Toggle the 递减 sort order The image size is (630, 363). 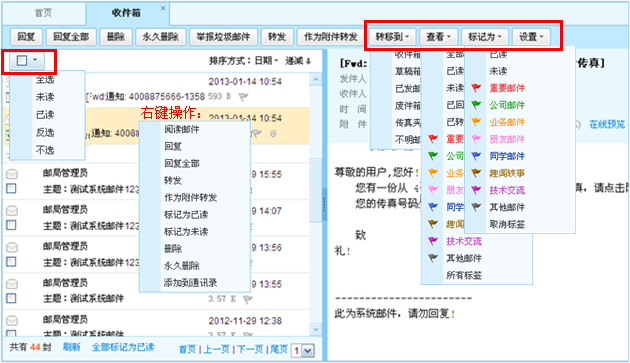298,61
